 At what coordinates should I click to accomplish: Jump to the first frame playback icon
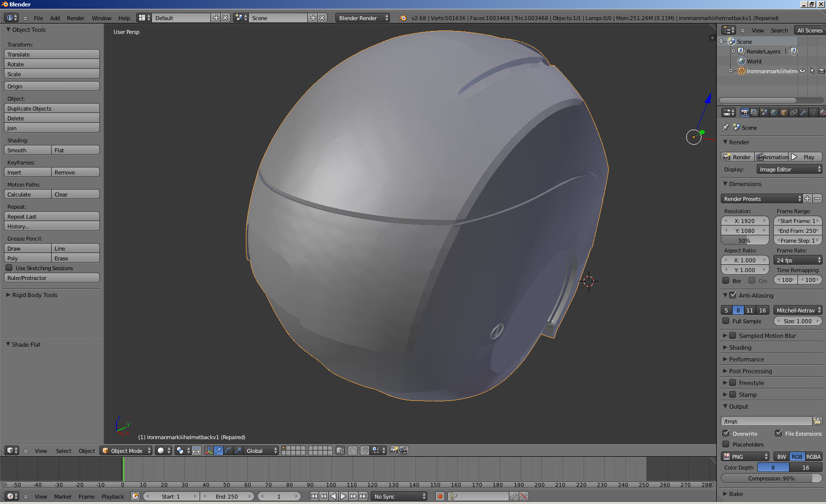tap(314, 496)
